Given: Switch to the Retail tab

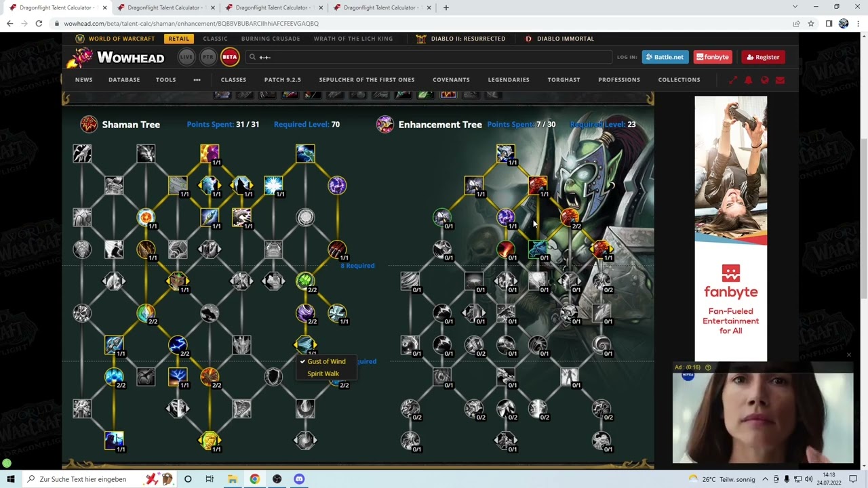Looking at the screenshot, I should coord(179,39).
